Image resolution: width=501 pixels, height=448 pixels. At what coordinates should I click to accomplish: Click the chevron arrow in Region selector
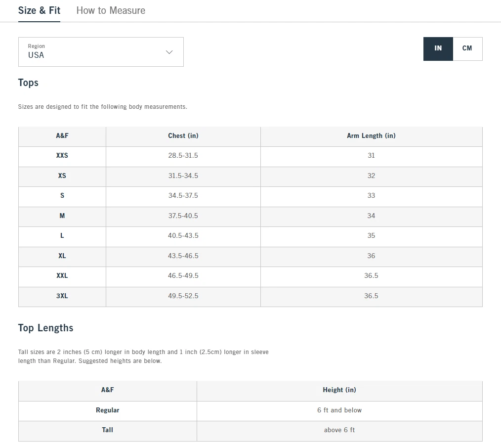(x=169, y=52)
